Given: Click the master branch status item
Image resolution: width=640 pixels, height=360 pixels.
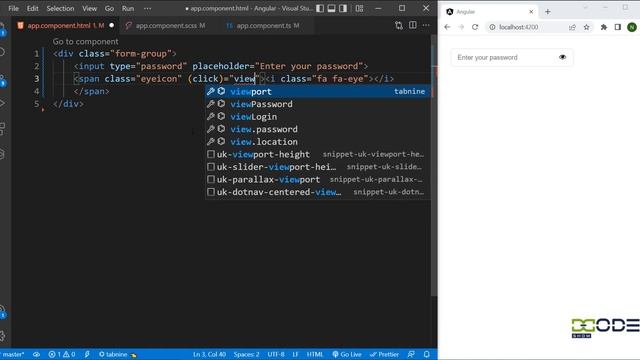Looking at the screenshot, I should coord(12,354).
